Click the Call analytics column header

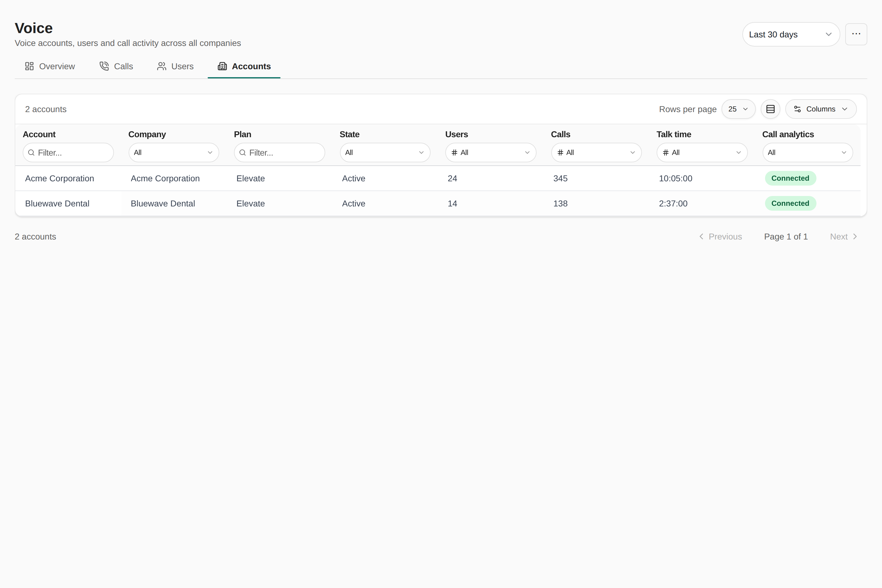tap(788, 134)
